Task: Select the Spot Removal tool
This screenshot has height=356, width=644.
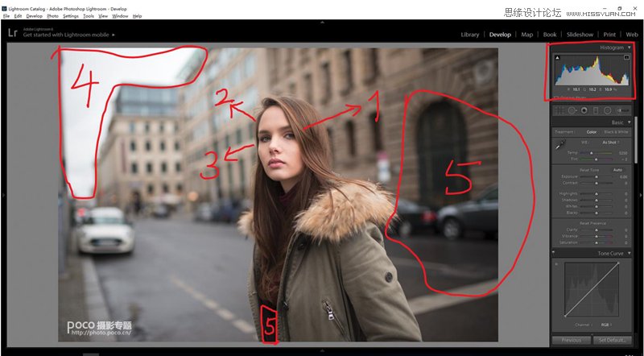Action: point(572,110)
